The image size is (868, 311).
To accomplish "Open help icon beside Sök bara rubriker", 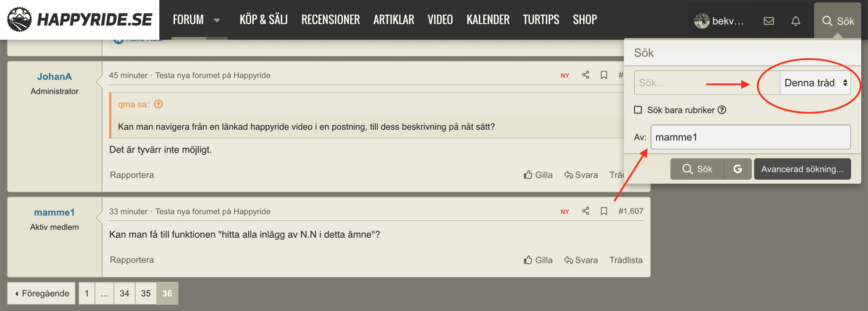I will pos(722,110).
